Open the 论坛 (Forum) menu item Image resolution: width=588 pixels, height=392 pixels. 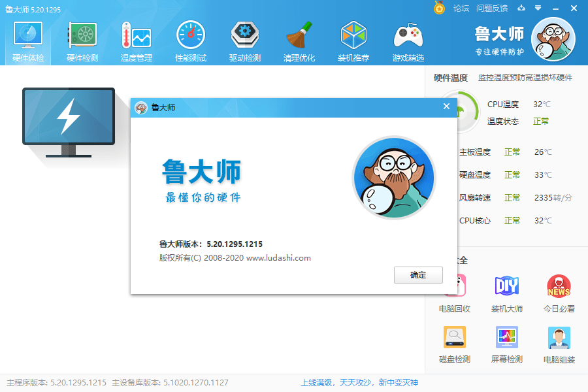[460, 8]
